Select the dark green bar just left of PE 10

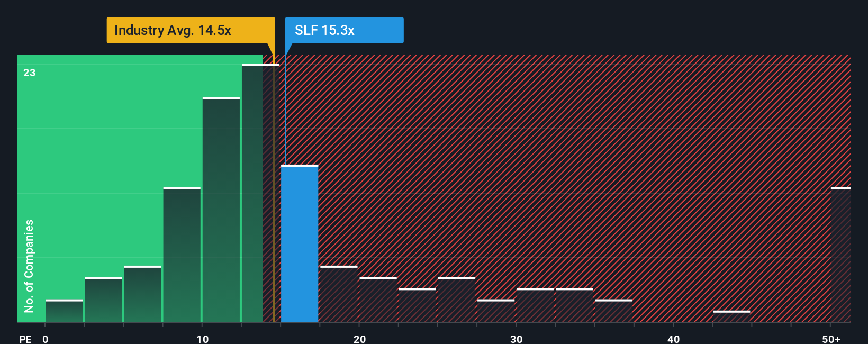[182, 255]
